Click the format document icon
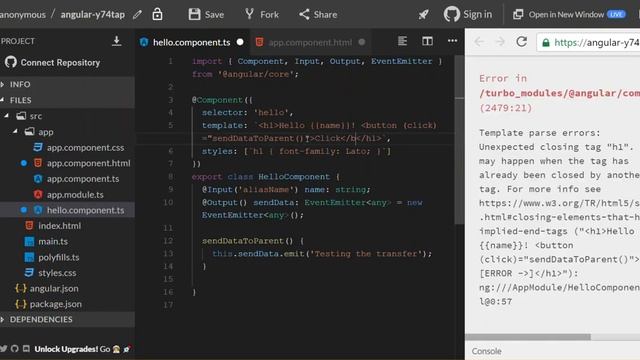640x360 pixels. (402, 41)
